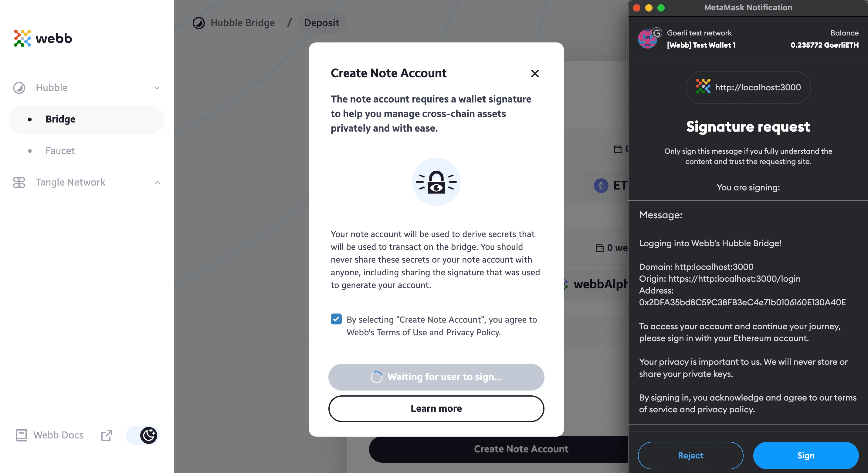
Task: Click the Webb logo icon top left
Action: pyautogui.click(x=23, y=38)
